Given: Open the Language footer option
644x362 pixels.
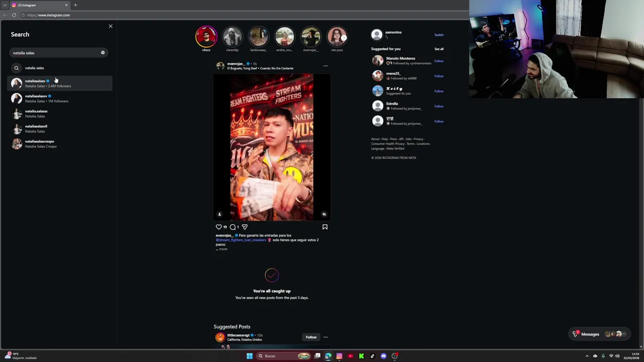Looking at the screenshot, I should (377, 148).
